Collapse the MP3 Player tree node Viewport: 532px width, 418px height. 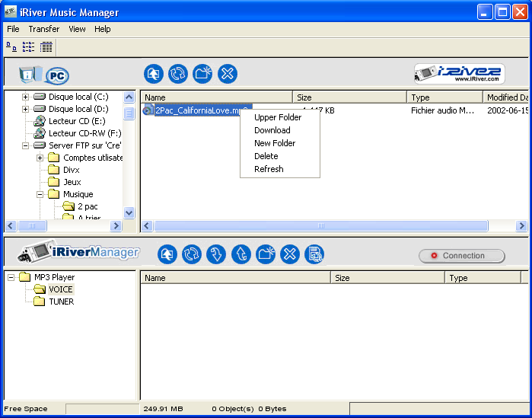pyautogui.click(x=11, y=278)
